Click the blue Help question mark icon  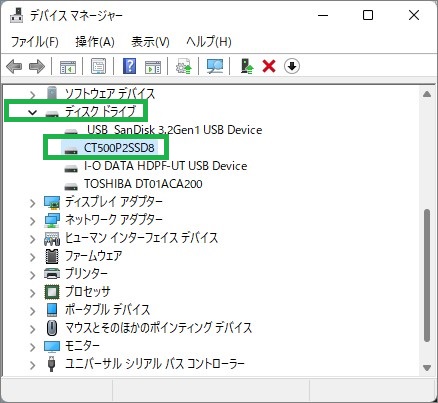point(129,66)
